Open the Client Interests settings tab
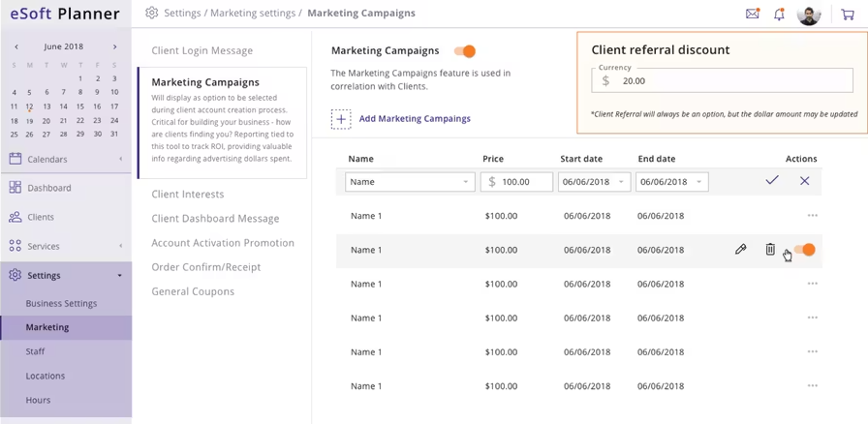868x424 pixels. point(188,195)
